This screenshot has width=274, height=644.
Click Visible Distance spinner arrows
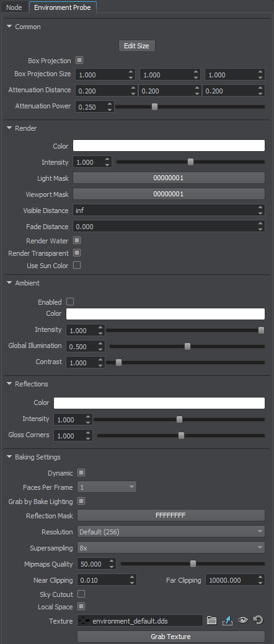pyautogui.click(x=260, y=211)
